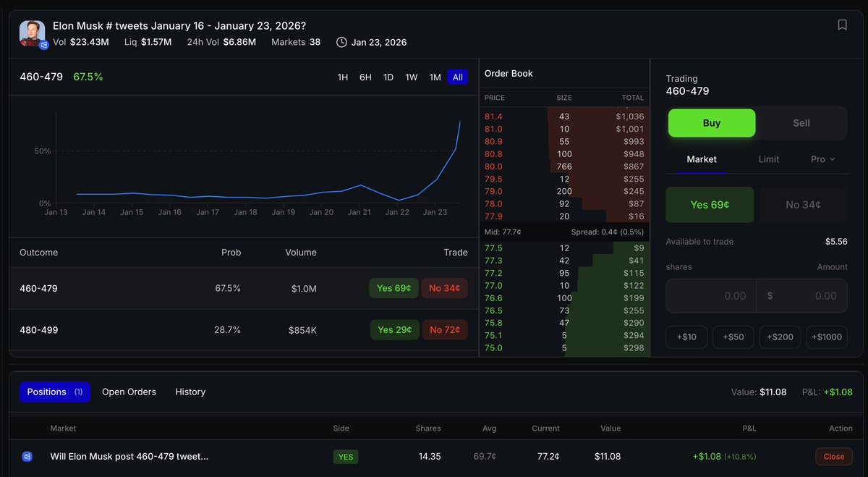The height and width of the screenshot is (477, 868).
Task: Click the +$1.08 (+10.8%) P&L value
Action: coord(724,457)
